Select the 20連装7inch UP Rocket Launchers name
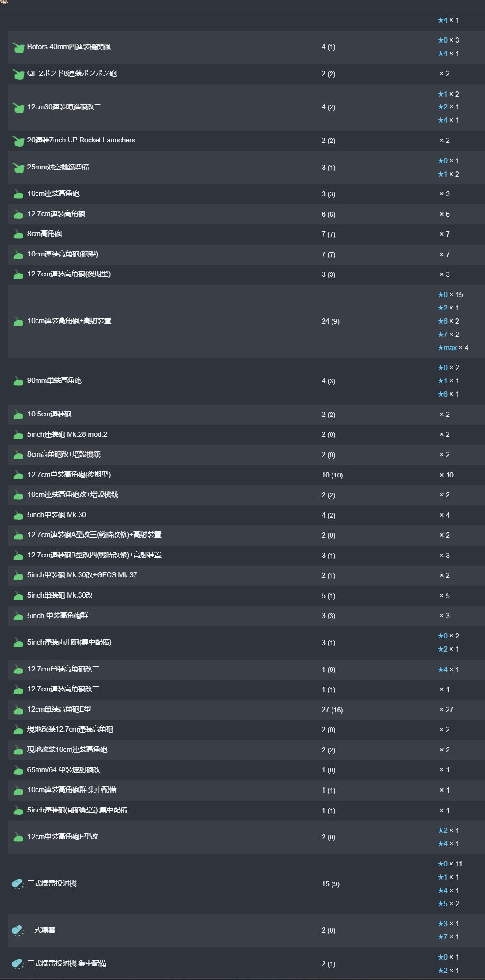This screenshot has height=980, width=485. [81, 140]
